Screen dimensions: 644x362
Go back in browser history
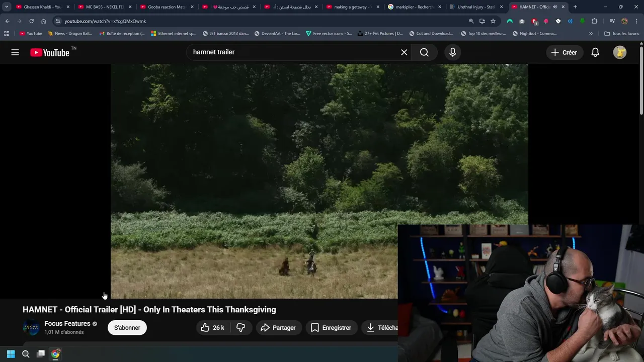[7, 21]
